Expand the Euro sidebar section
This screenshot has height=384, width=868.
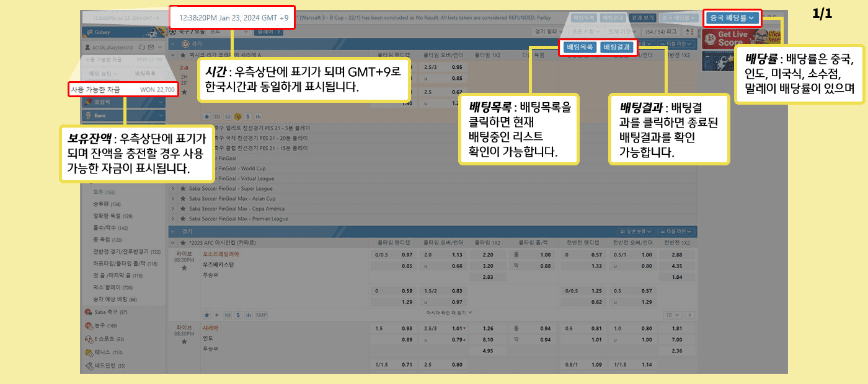(x=124, y=115)
